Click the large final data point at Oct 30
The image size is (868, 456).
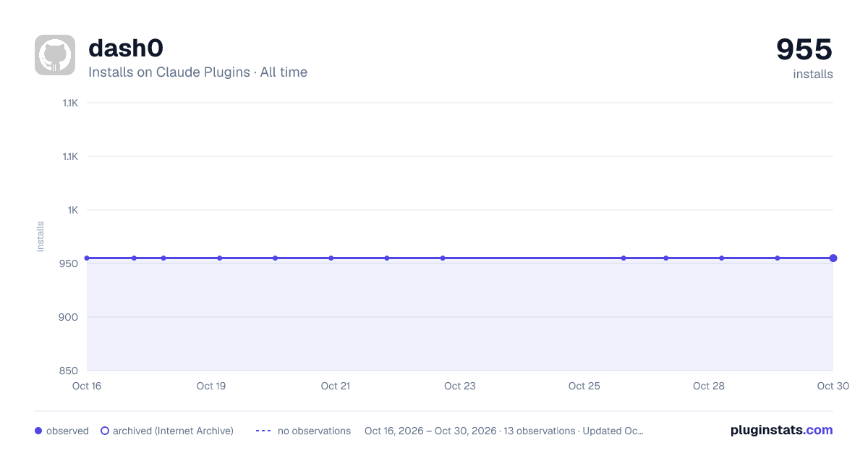(x=833, y=258)
